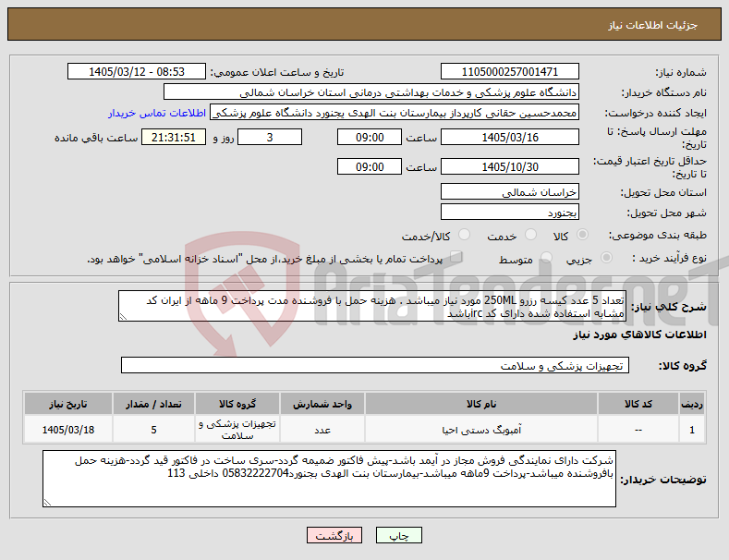Viewport: 729px width, 560px height.
Task: Click the row number 1 cell
Action: coord(692,430)
